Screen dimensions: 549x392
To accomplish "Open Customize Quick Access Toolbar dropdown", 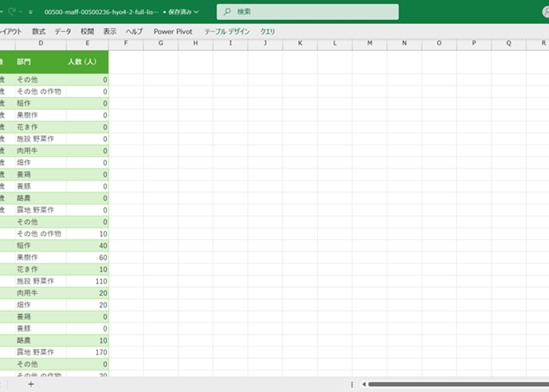I will pyautogui.click(x=31, y=12).
